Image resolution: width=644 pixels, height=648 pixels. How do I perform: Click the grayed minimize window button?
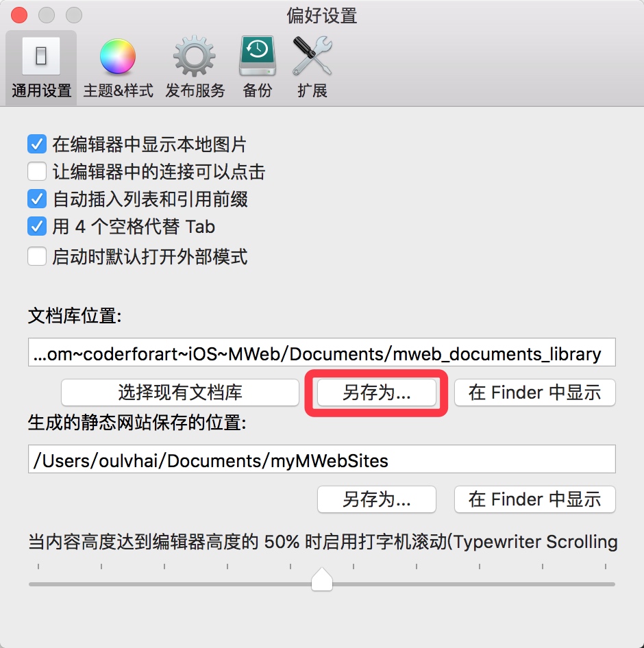pyautogui.click(x=47, y=15)
